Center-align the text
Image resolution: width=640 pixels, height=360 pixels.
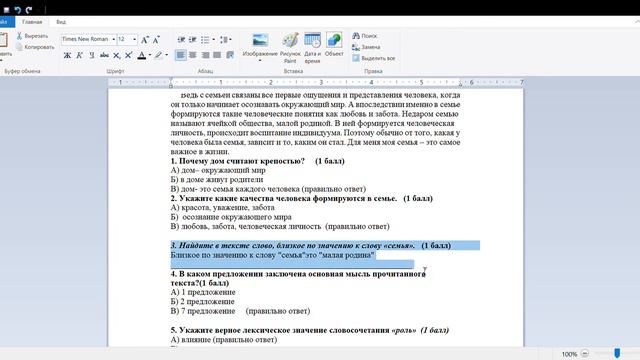193,55
